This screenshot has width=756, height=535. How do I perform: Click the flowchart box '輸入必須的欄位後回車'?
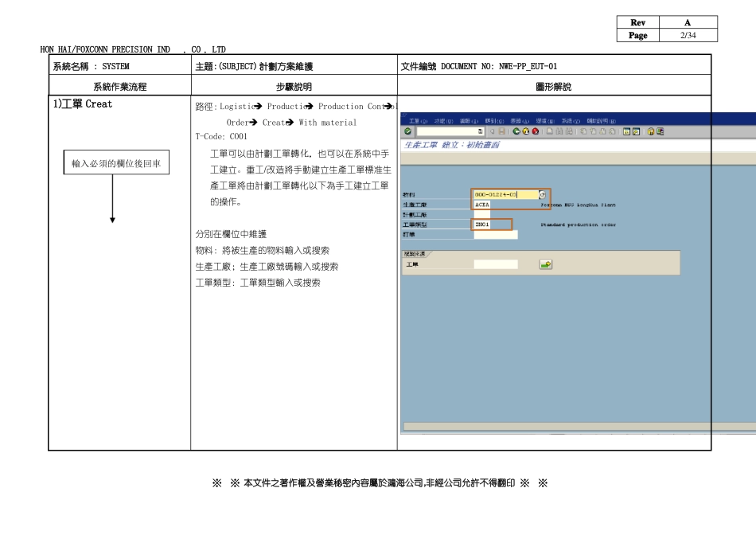tap(116, 162)
